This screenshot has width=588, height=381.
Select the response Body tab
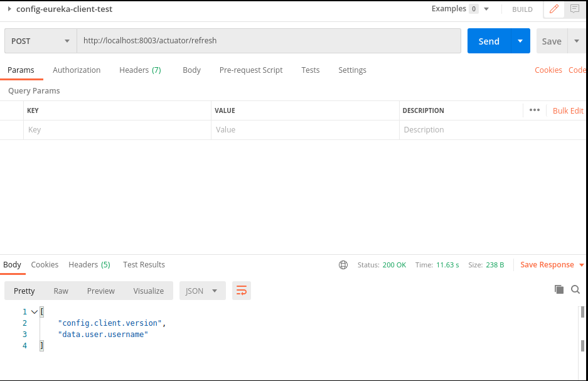click(12, 265)
